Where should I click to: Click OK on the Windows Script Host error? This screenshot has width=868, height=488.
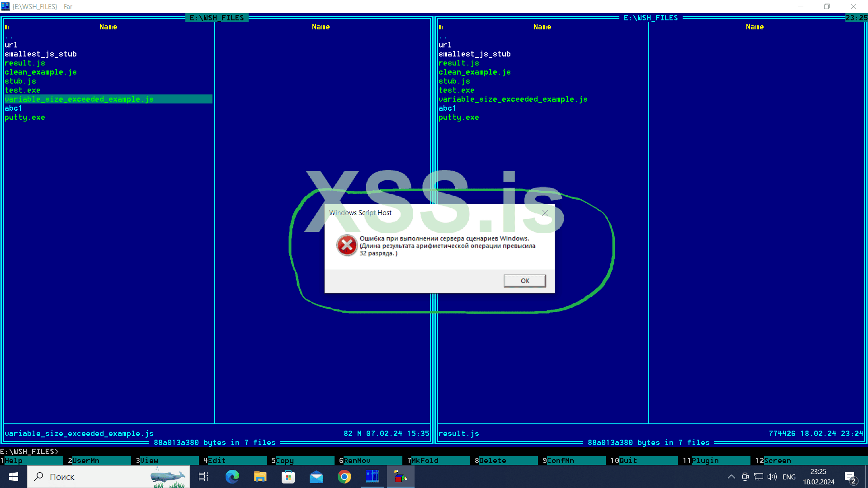pyautogui.click(x=524, y=281)
